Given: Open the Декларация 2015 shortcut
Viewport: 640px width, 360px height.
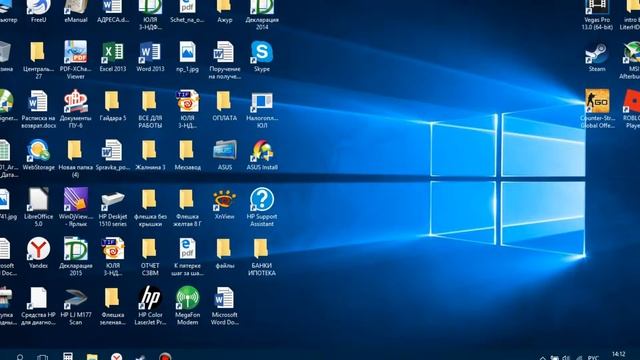Looking at the screenshot, I should pyautogui.click(x=76, y=256).
